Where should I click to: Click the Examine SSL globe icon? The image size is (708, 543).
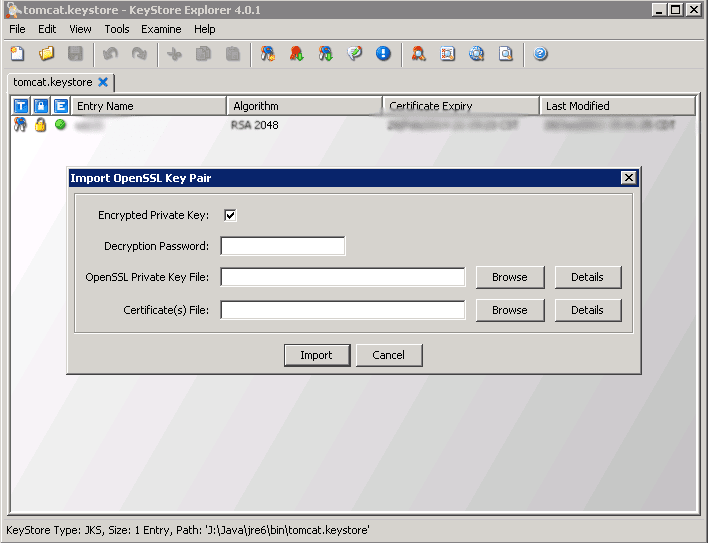click(476, 54)
